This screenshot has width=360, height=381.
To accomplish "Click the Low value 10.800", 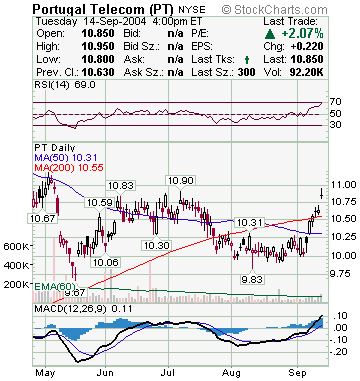I will pos(98,59).
